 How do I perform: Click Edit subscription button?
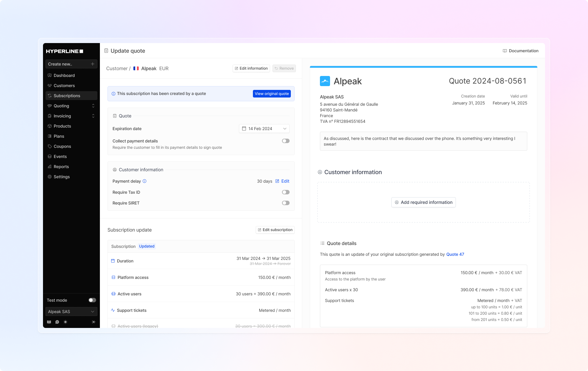[x=275, y=230]
